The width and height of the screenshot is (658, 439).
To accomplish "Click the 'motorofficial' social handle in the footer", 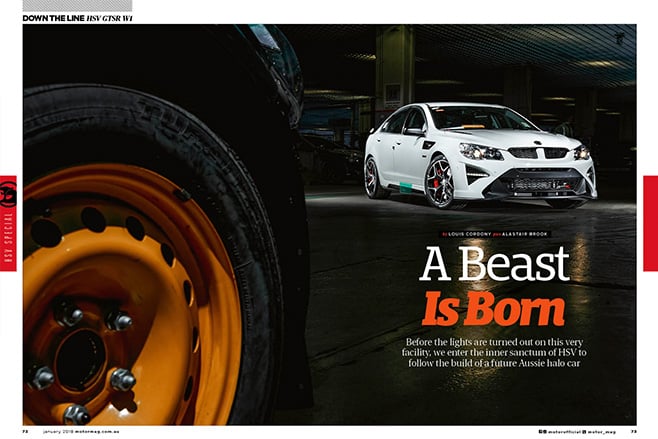I will (x=562, y=431).
